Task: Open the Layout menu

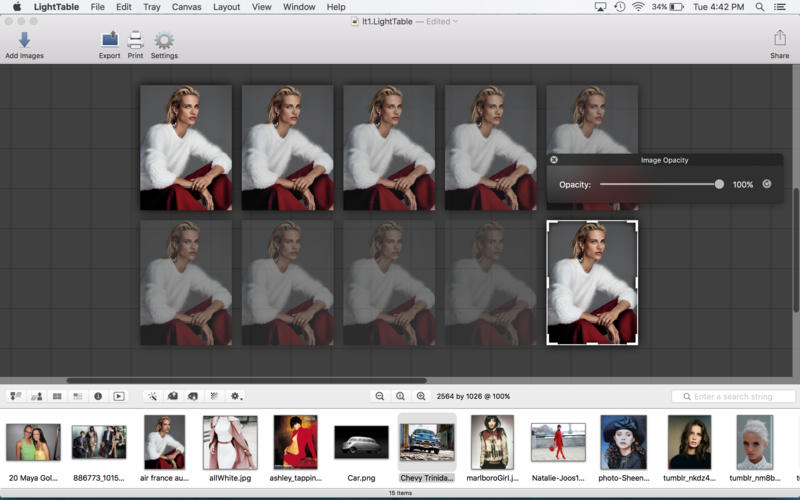Action: pyautogui.click(x=226, y=7)
